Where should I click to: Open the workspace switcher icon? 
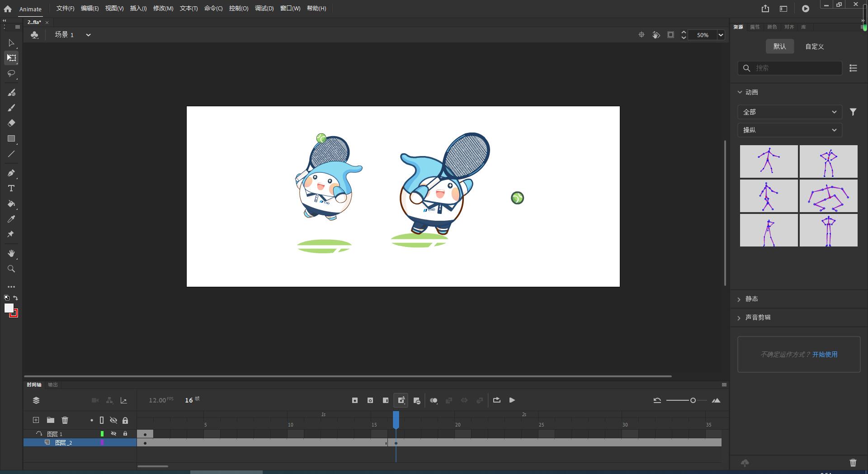pos(783,9)
